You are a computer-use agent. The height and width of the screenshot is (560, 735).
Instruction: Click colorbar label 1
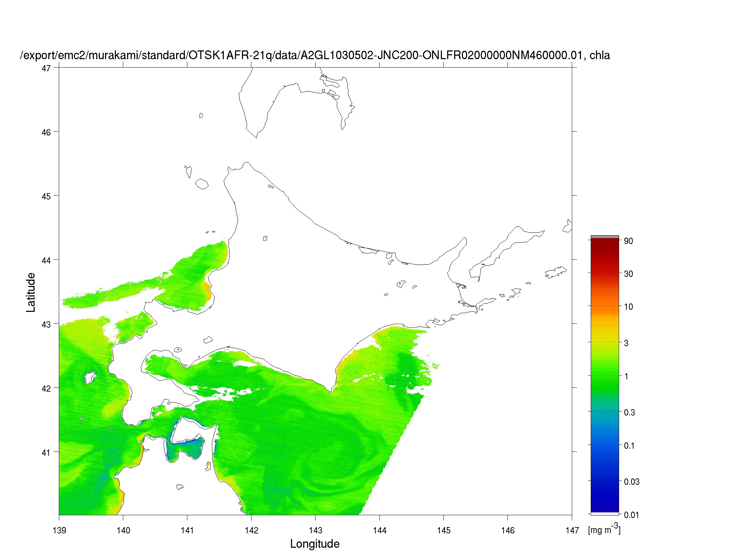coord(626,376)
